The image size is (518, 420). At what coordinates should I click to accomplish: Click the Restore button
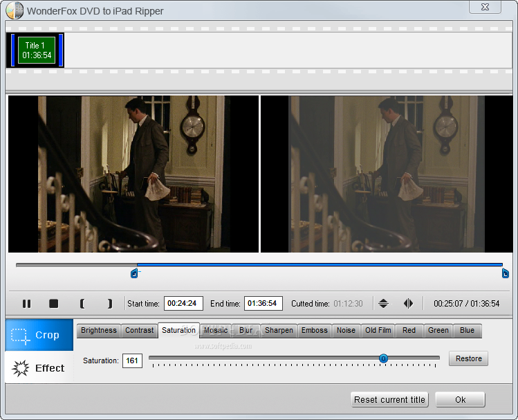point(468,358)
